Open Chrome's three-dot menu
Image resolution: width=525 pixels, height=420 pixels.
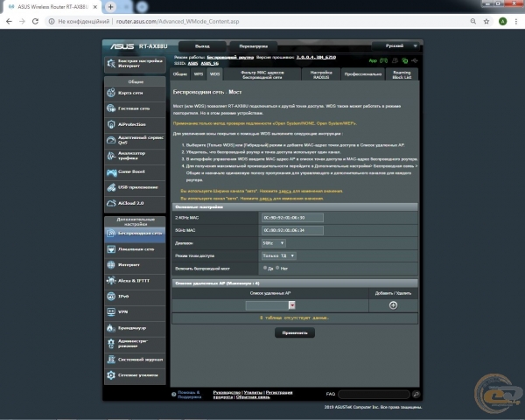click(516, 21)
